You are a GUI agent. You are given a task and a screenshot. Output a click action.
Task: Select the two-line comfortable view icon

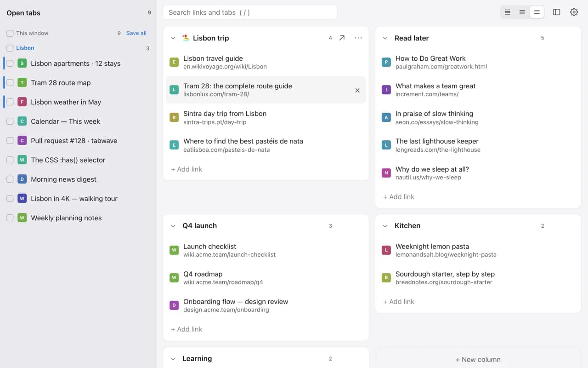[537, 12]
